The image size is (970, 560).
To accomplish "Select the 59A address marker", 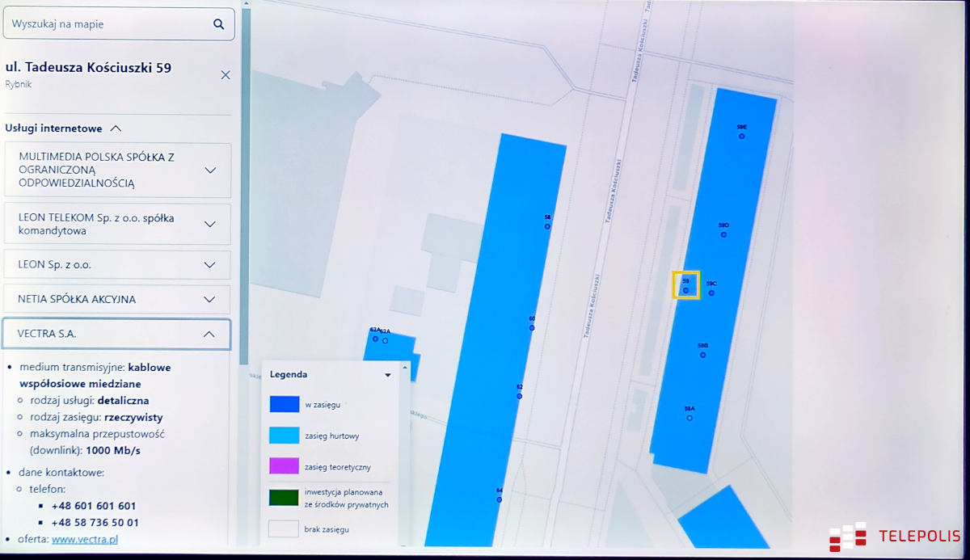I will click(x=690, y=418).
